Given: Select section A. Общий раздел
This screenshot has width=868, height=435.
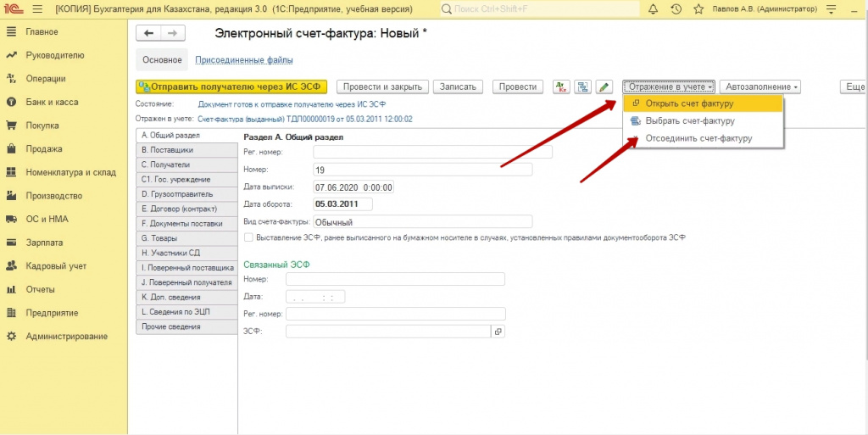Looking at the screenshot, I should 186,135.
